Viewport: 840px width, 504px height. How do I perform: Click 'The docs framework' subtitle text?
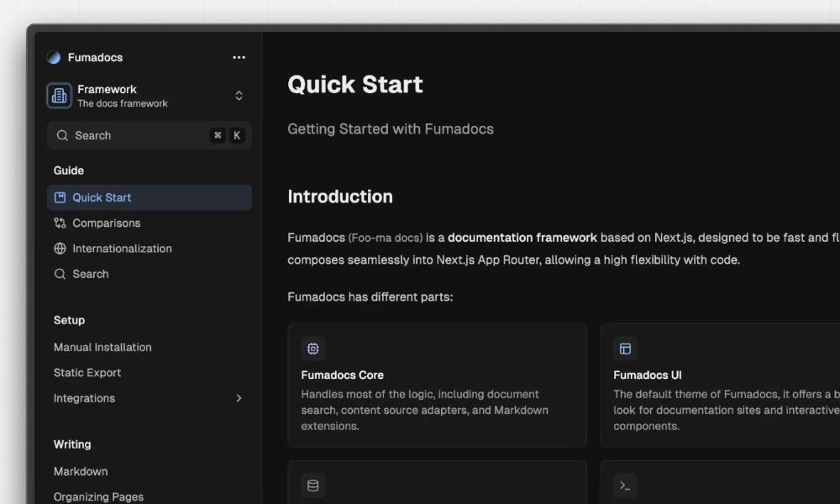122,103
